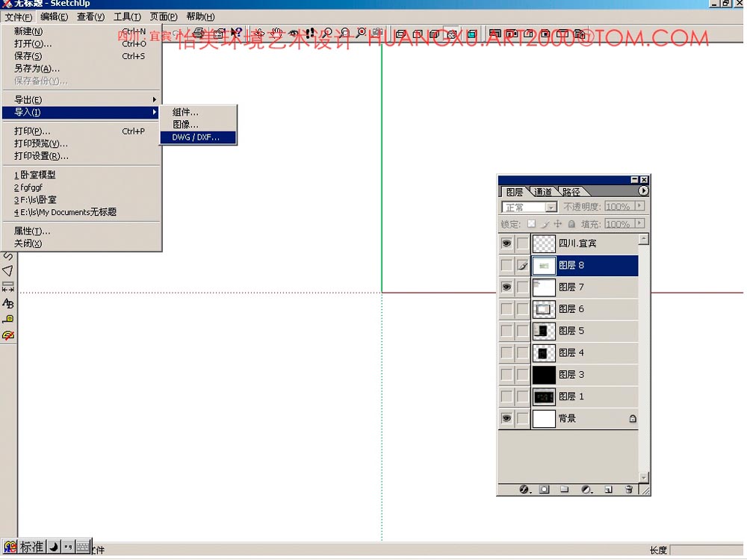Click the layers panel scroll-down arrow
This screenshot has height=560, width=747.
pyautogui.click(x=644, y=477)
